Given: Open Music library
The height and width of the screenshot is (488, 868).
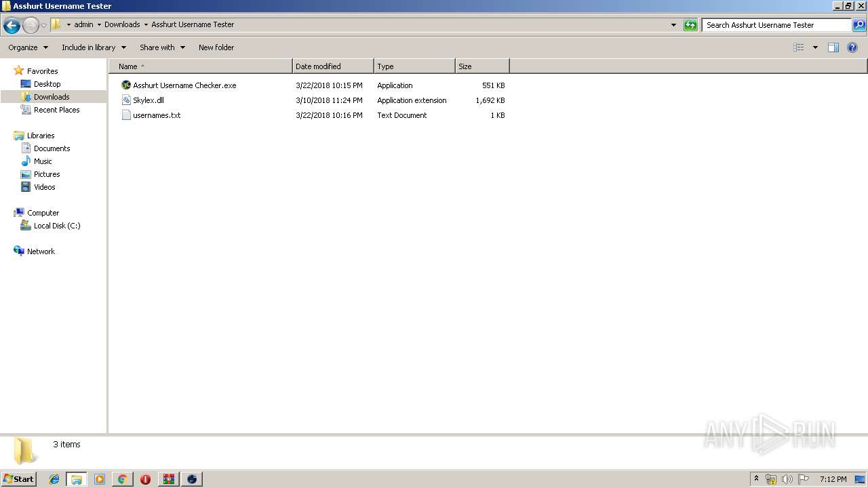Looking at the screenshot, I should click(x=43, y=161).
